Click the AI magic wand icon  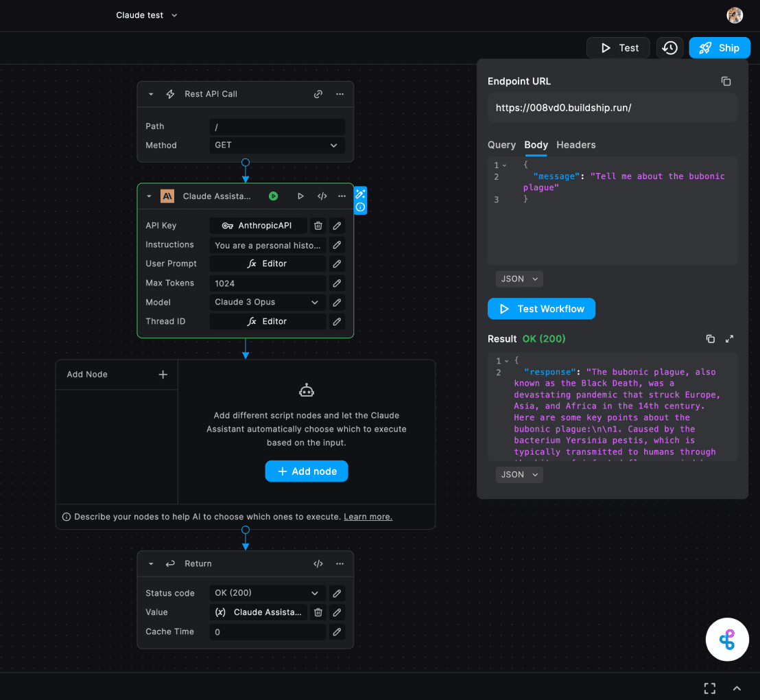pos(360,194)
